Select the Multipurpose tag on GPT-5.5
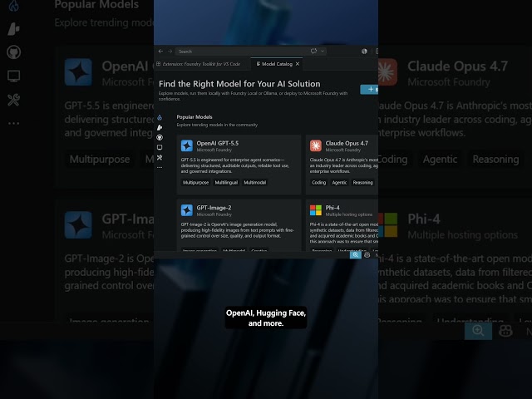Viewport: 532px width, 399px height. 196,183
